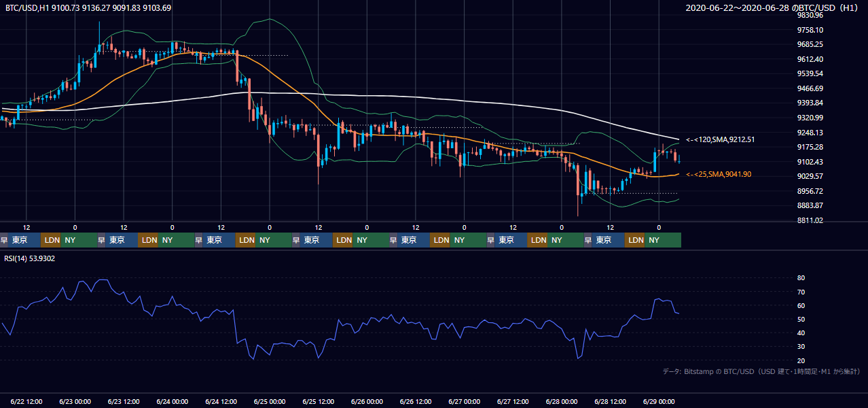
Task: Click the 6/24 12:00 date label
Action: tap(221, 401)
